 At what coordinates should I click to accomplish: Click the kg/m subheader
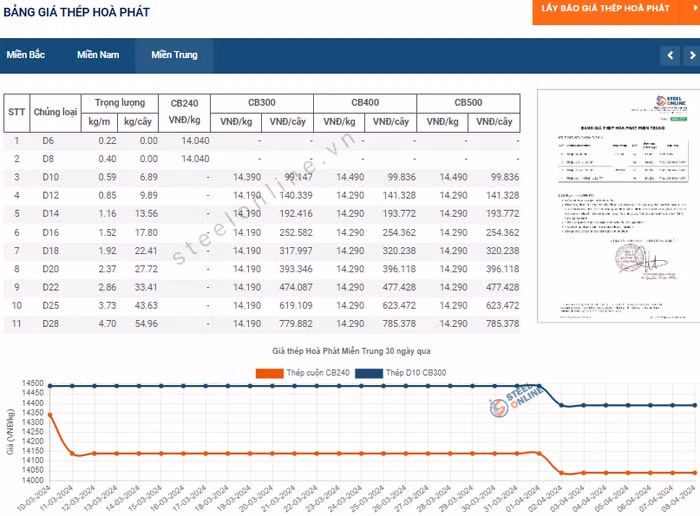[99, 122]
